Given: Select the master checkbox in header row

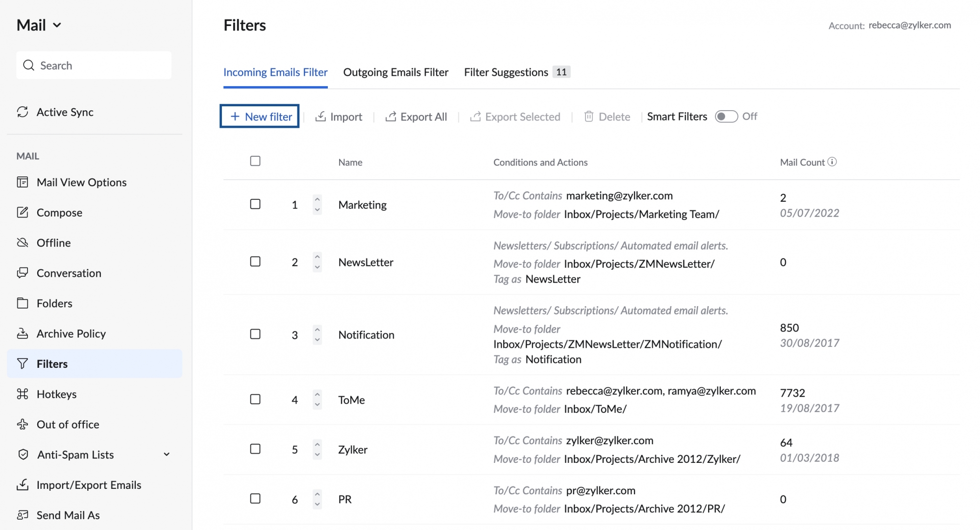Looking at the screenshot, I should [x=255, y=161].
